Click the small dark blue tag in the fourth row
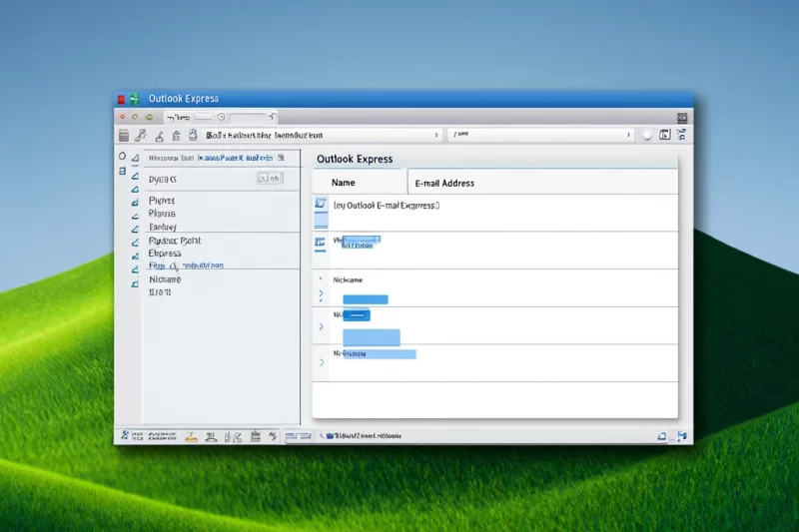This screenshot has width=799, height=532. tap(357, 315)
